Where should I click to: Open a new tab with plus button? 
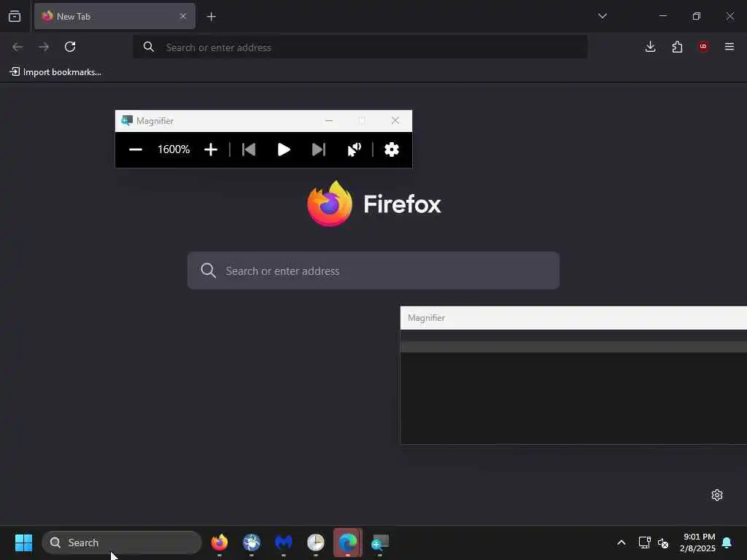(x=211, y=17)
